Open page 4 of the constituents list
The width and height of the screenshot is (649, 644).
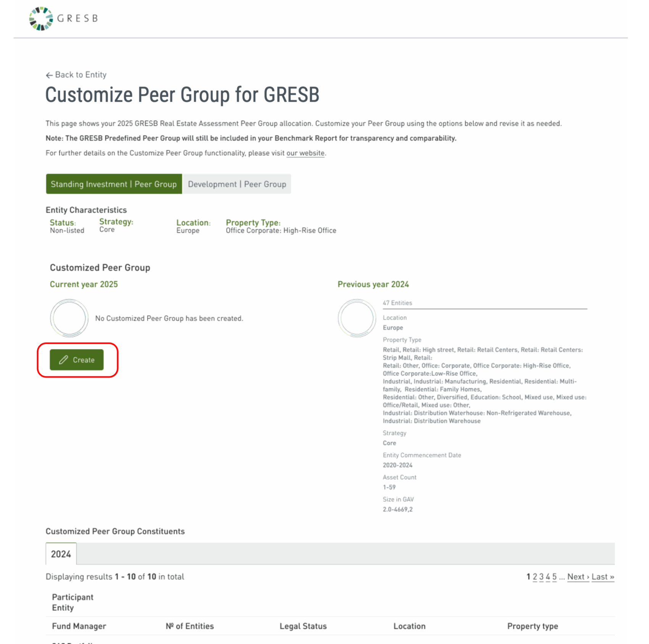coord(548,576)
